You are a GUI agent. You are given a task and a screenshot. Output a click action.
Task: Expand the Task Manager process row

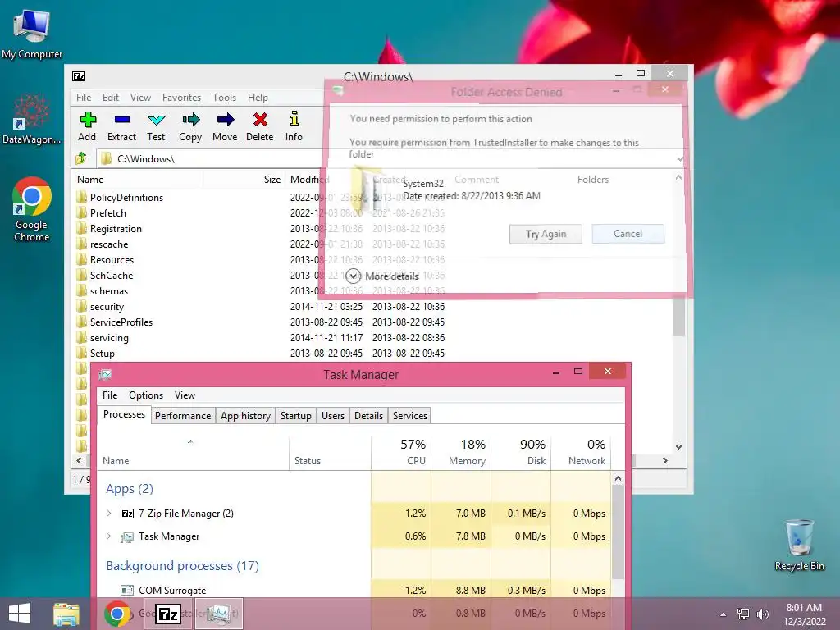point(109,536)
